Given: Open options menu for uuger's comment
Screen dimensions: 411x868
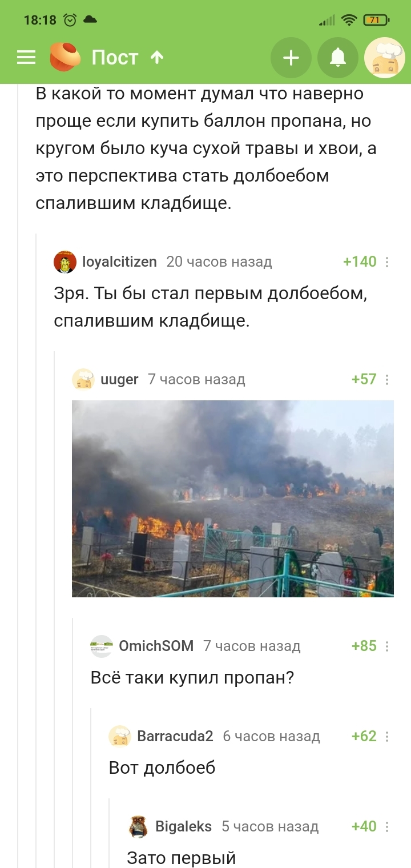Looking at the screenshot, I should pyautogui.click(x=387, y=380).
